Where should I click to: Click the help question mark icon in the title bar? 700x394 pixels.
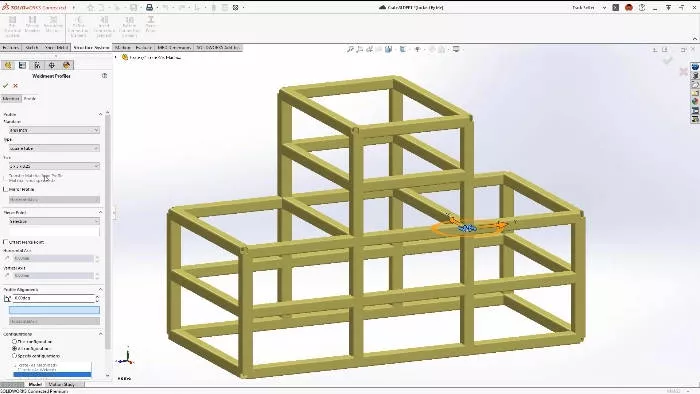[x=642, y=8]
